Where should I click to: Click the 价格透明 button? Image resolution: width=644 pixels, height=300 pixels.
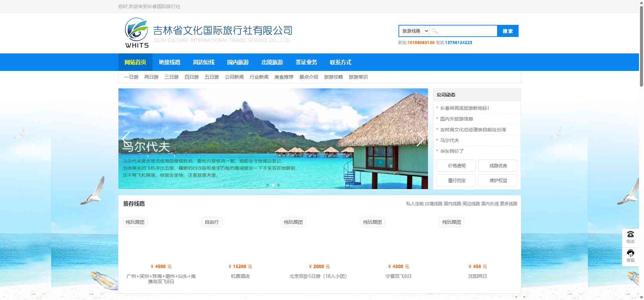pos(456,166)
